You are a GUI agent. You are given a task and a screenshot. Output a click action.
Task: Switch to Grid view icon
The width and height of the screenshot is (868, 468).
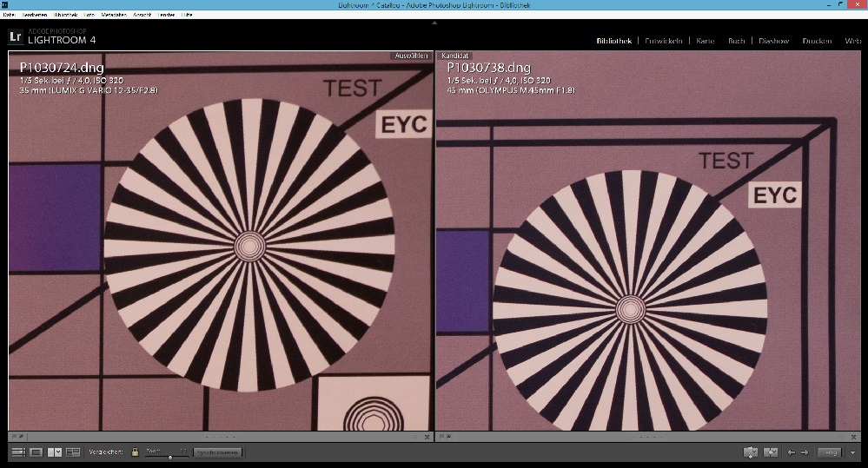click(x=18, y=452)
